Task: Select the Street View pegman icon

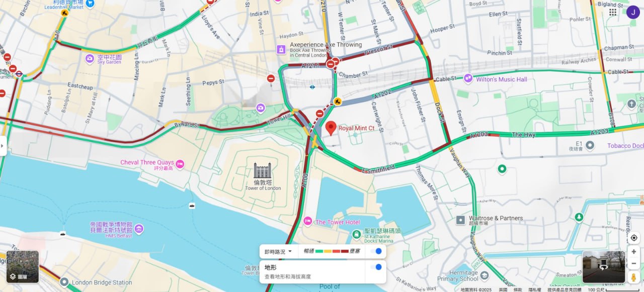Action: click(633, 277)
